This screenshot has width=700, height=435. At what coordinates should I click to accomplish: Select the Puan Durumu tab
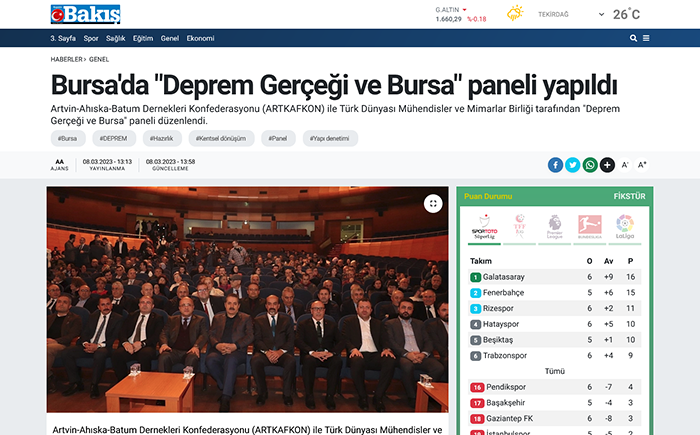point(488,197)
